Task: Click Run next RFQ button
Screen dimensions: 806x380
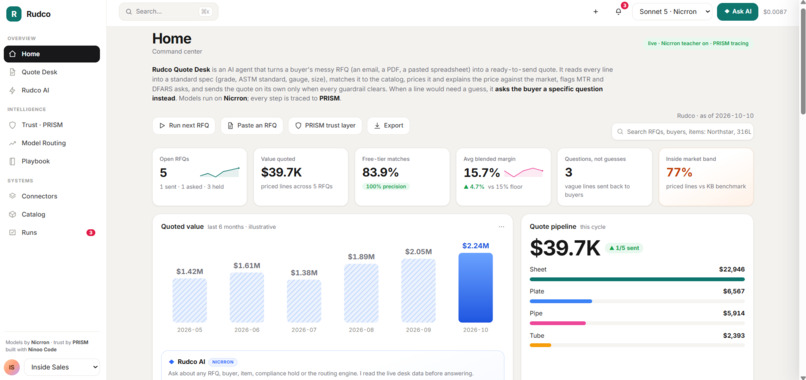Action: coord(184,125)
